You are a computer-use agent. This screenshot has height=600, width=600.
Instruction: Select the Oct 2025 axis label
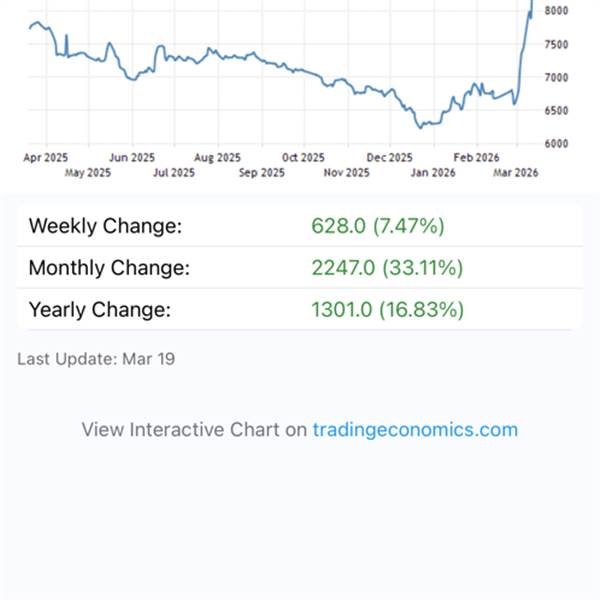click(303, 157)
